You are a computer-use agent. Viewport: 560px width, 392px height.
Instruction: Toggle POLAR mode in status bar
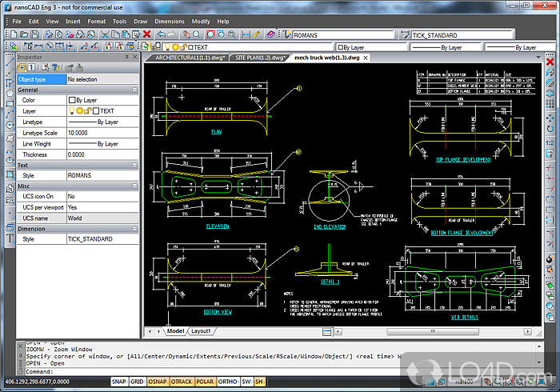(205, 382)
